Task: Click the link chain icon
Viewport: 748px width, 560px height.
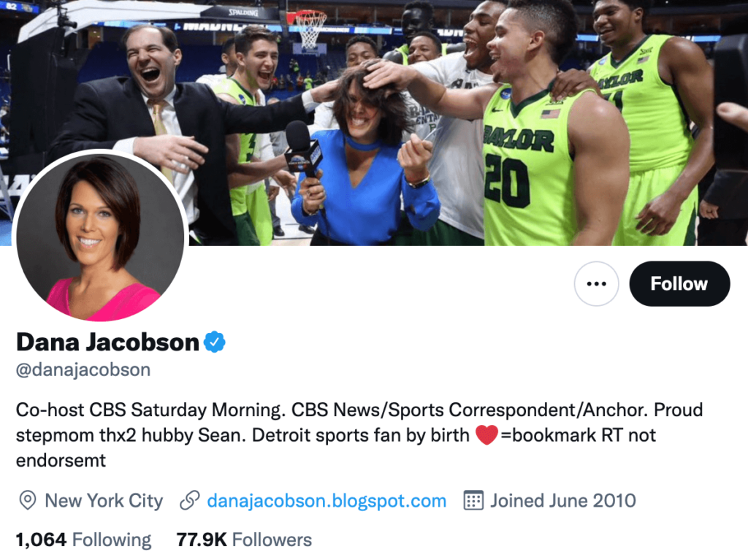Action: [189, 501]
